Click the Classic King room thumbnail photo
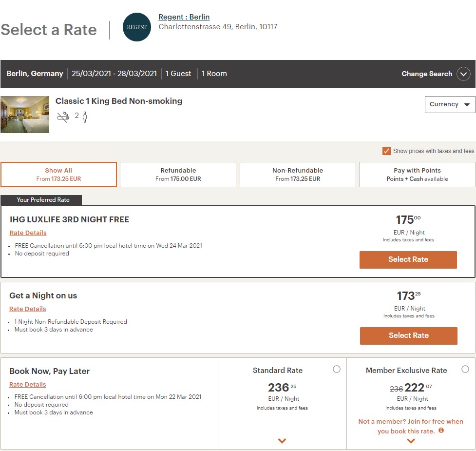 tap(25, 115)
